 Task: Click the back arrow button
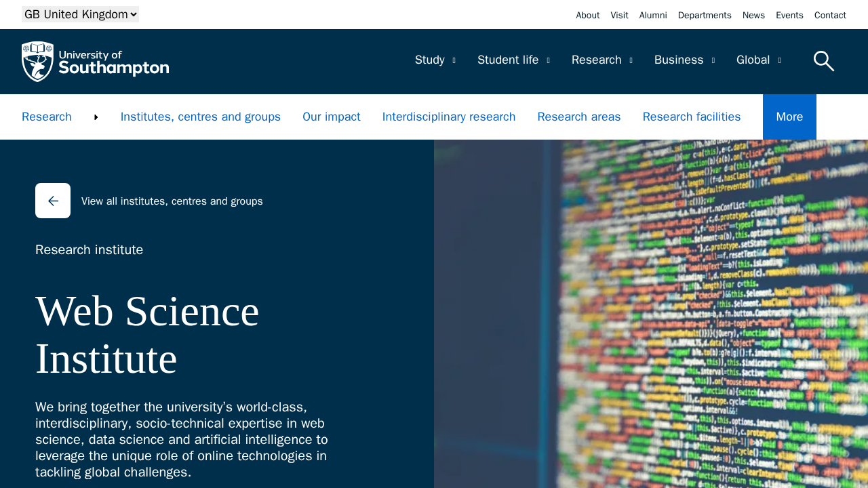pyautogui.click(x=53, y=201)
